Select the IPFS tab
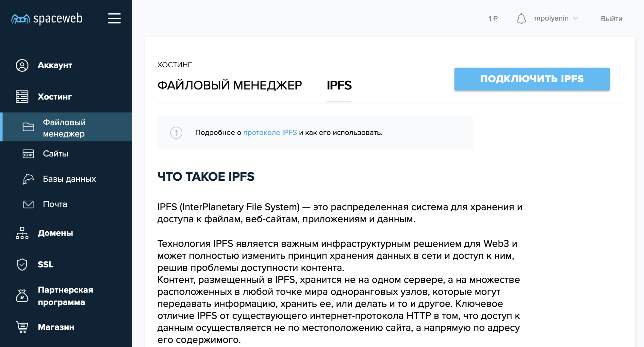This screenshot has height=347, width=644. (339, 85)
